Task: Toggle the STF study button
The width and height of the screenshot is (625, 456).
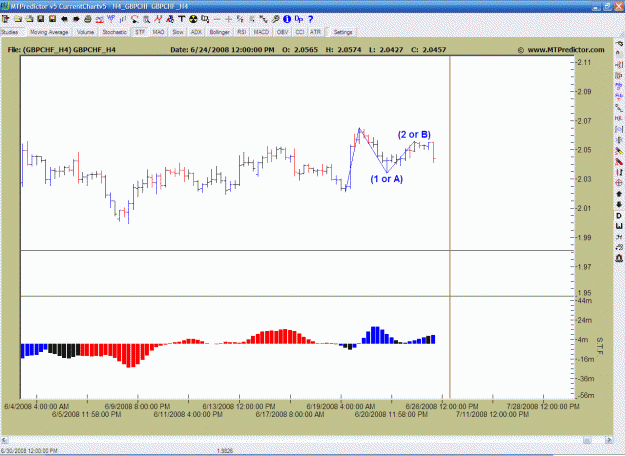Action: pyautogui.click(x=140, y=32)
